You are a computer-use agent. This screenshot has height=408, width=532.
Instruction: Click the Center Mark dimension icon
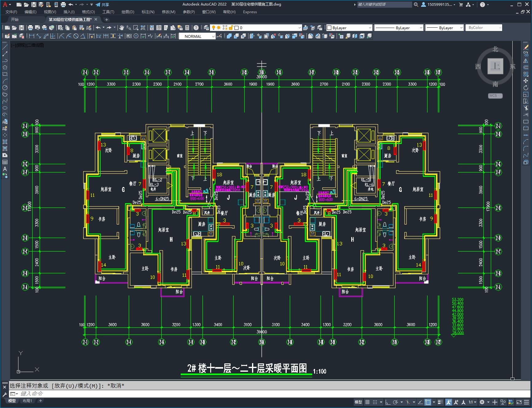pyautogui.click(x=136, y=36)
